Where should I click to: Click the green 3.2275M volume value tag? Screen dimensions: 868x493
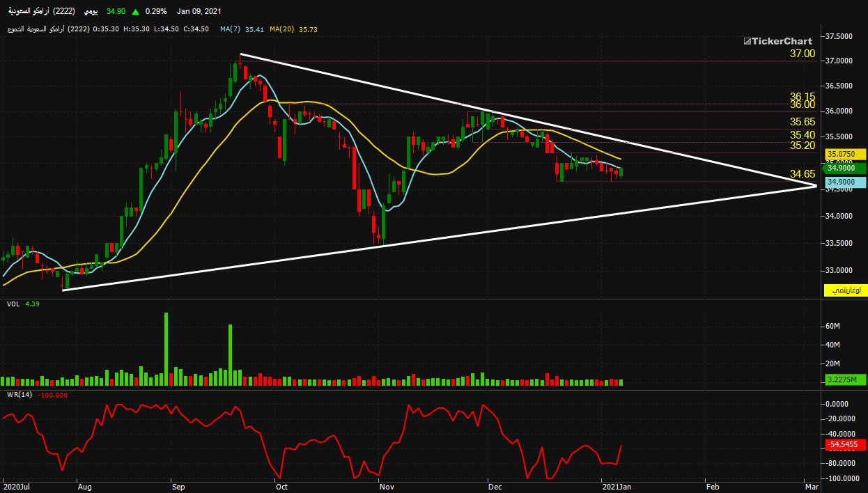click(x=845, y=379)
